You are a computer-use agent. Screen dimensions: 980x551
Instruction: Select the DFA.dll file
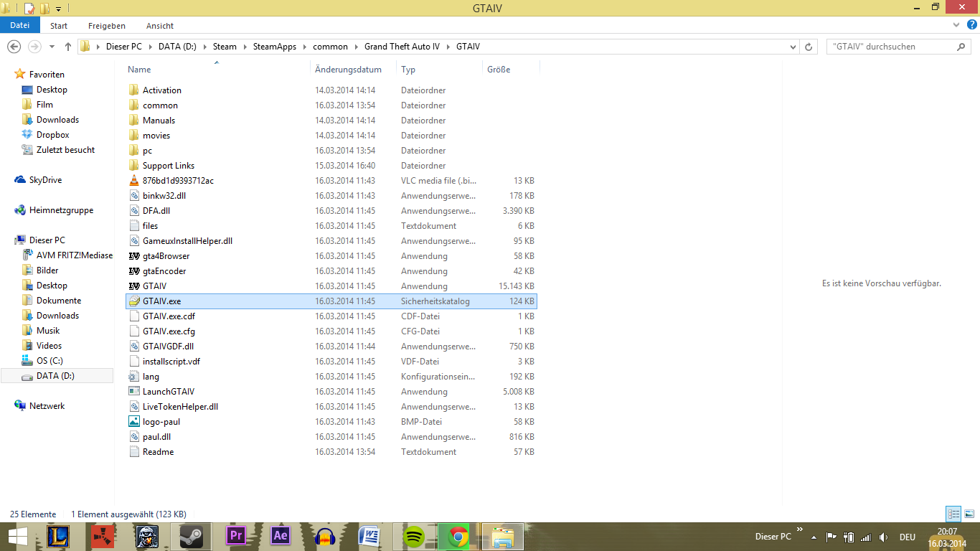point(156,211)
